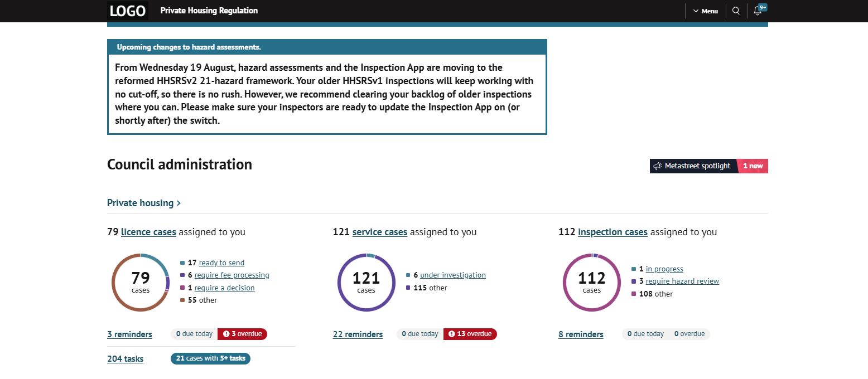Screen dimensions: 868x379
Task: Click 0 due today under licence cases
Action: [x=194, y=334]
